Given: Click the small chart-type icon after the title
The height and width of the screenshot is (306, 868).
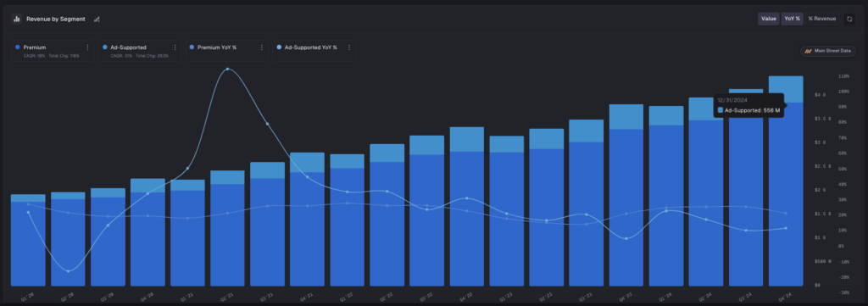Looking at the screenshot, I should (97, 19).
